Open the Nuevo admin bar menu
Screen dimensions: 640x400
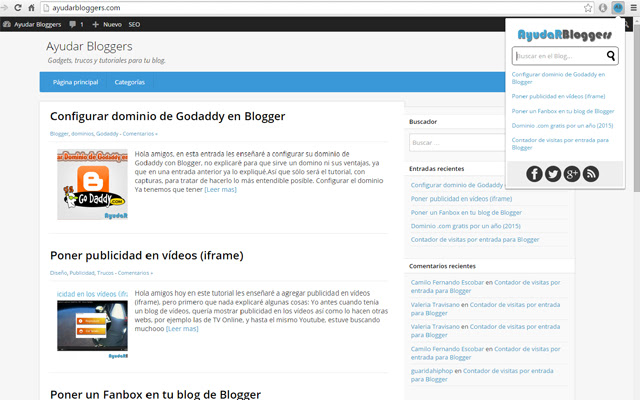(x=107, y=24)
